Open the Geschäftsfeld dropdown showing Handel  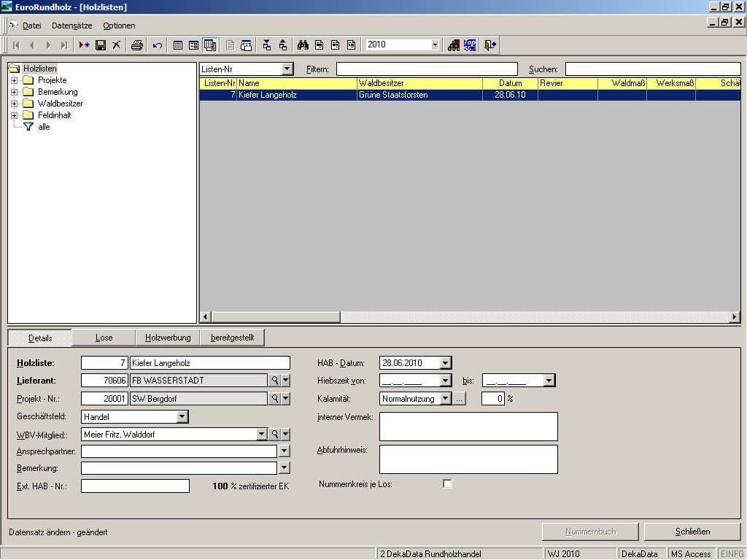pos(182,417)
